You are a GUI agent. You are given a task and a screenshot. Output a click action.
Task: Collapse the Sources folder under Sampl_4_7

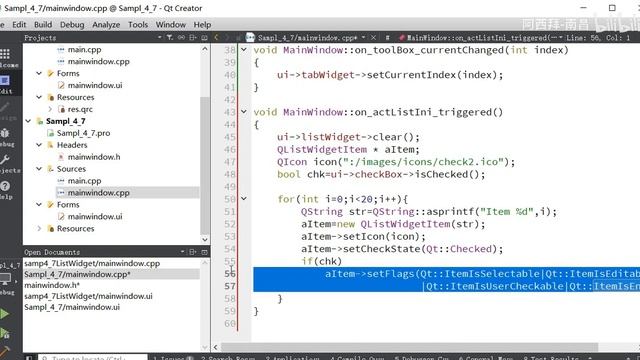point(39,169)
